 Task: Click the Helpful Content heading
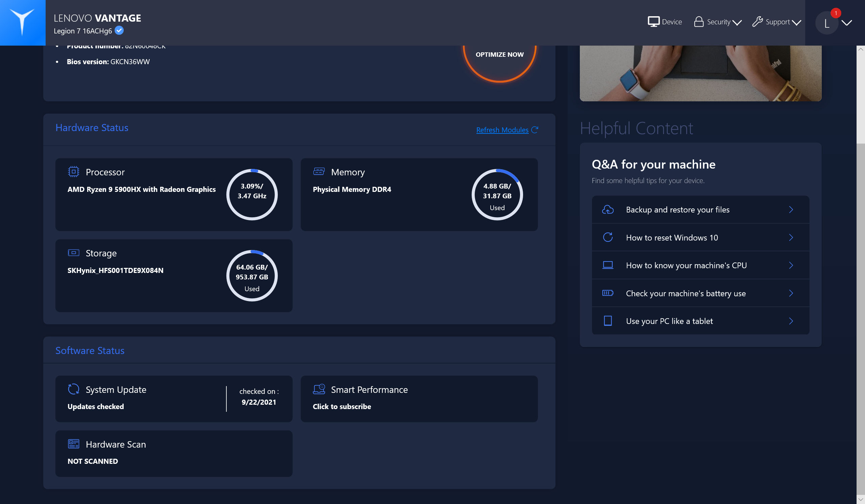coord(636,128)
